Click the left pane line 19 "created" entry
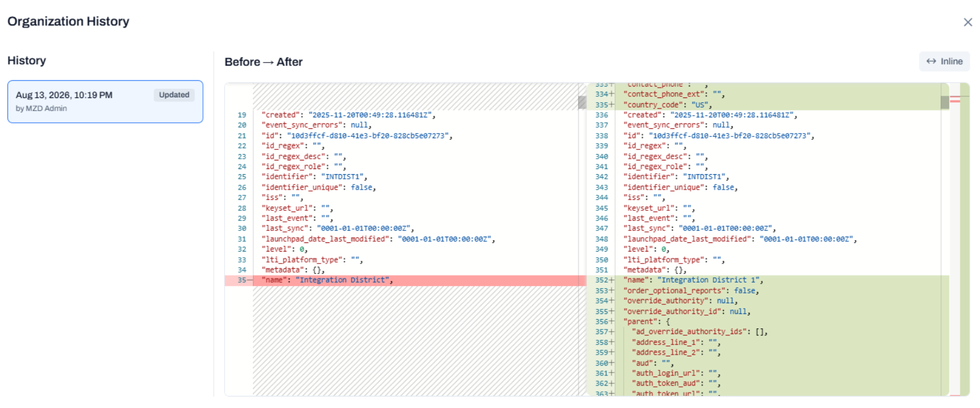Screen dimensions: 980x408 (348, 115)
